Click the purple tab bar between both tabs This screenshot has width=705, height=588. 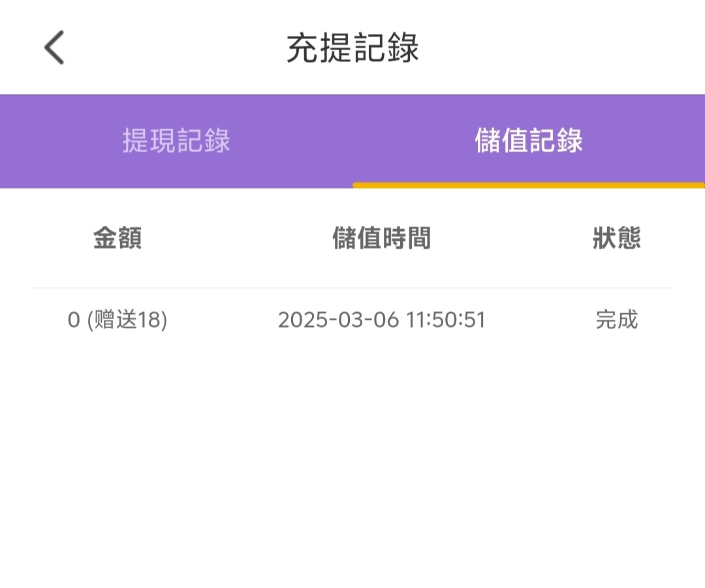tap(352, 141)
